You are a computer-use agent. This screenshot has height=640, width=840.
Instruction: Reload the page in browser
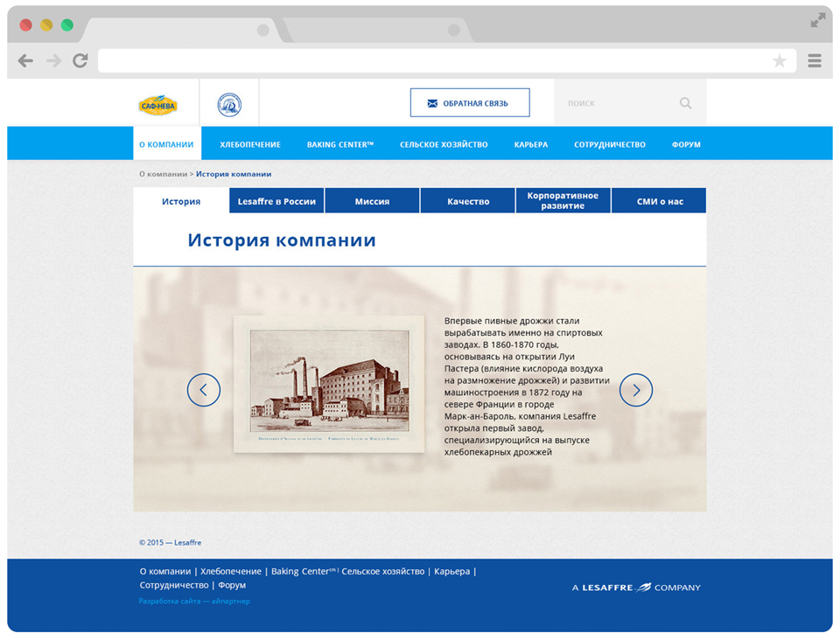pyautogui.click(x=80, y=60)
